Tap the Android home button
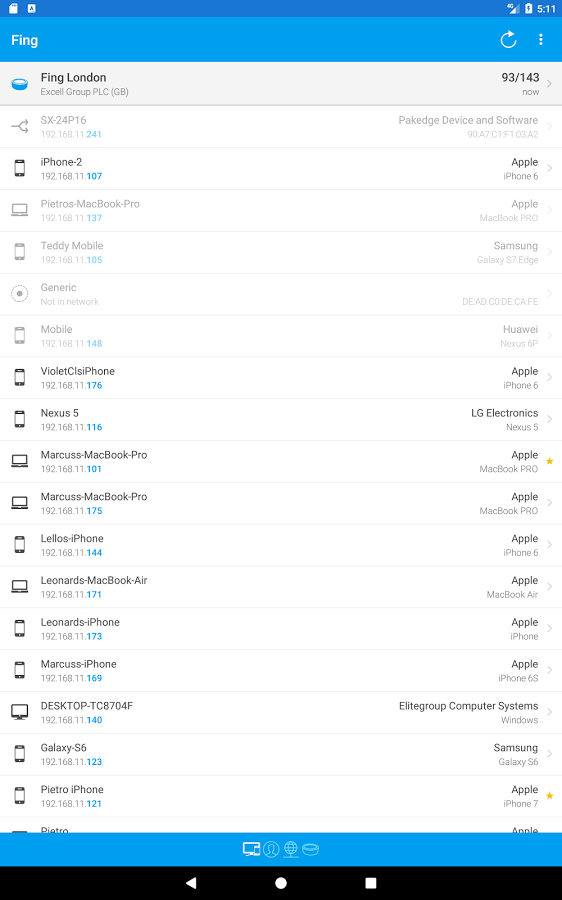This screenshot has width=562, height=900. coord(281,883)
